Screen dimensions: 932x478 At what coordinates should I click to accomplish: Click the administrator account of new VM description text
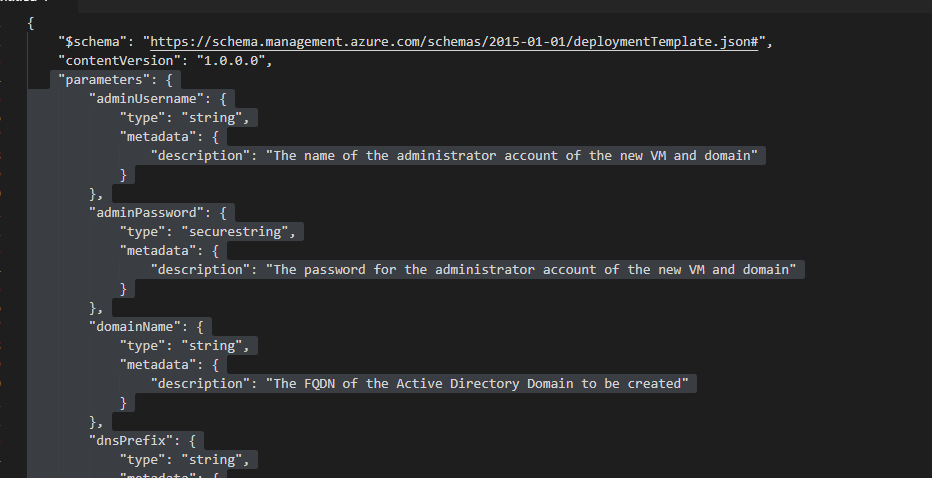[512, 156]
